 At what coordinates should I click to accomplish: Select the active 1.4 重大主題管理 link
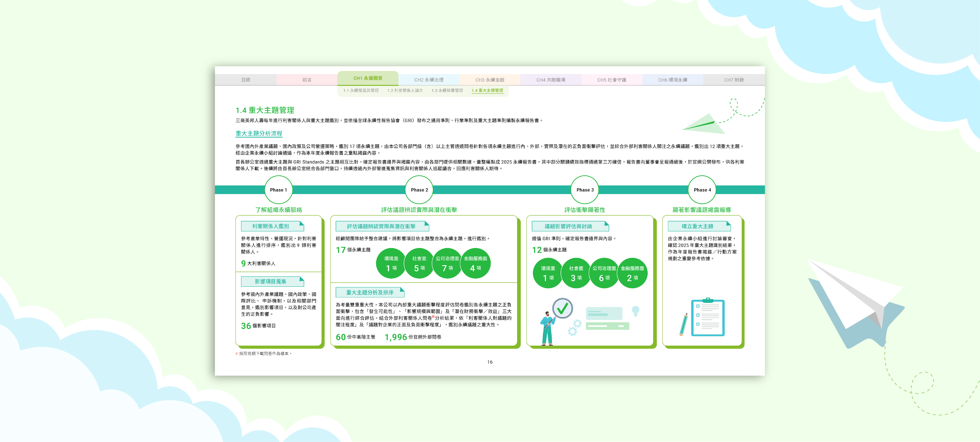click(487, 91)
